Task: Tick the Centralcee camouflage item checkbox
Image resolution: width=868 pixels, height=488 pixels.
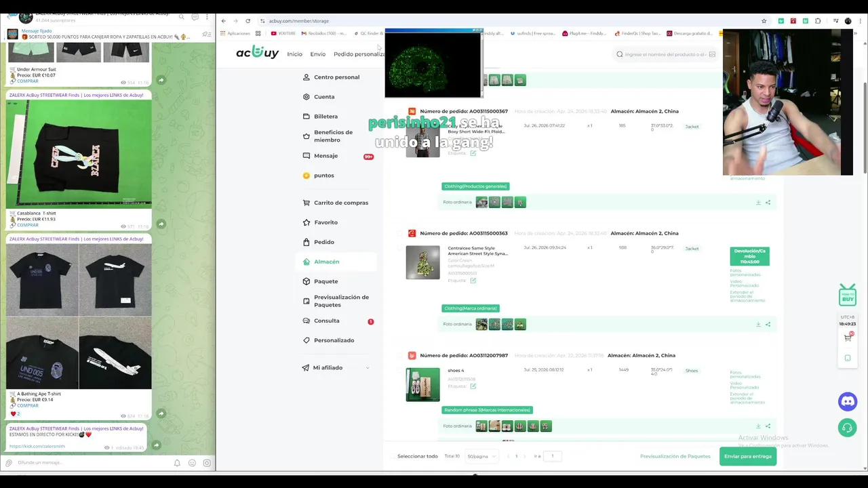Action: tap(399, 248)
